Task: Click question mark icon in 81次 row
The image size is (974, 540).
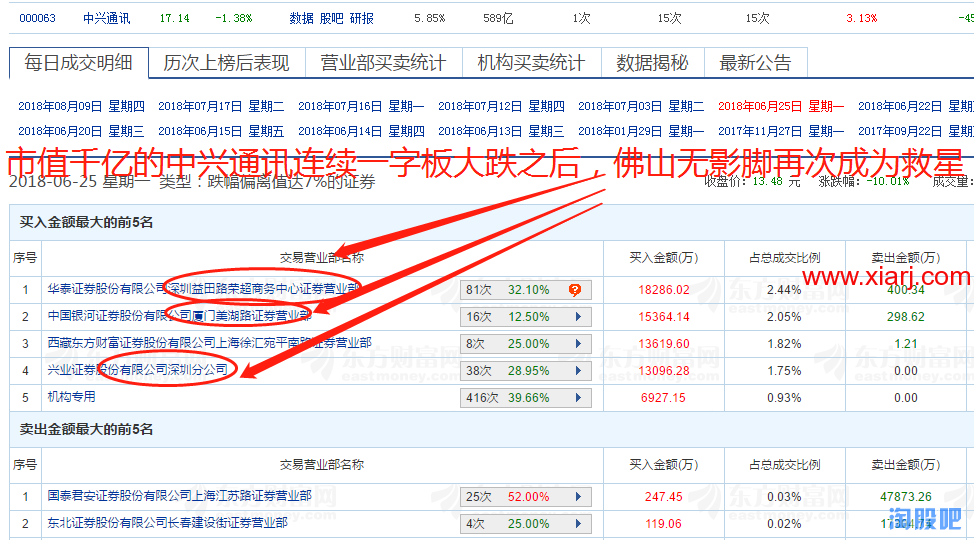Action: pos(575,290)
